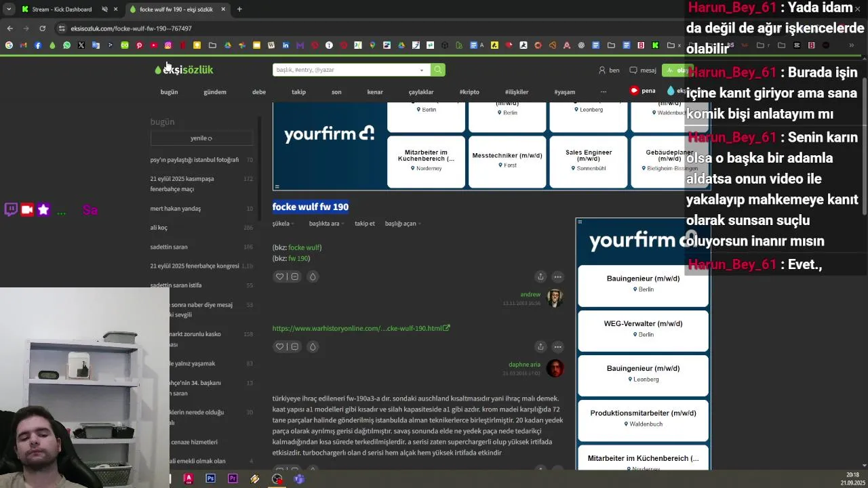Open 'Messtechniker (m/w/d)' job ad card
This screenshot has width=868, height=488.
[507, 161]
